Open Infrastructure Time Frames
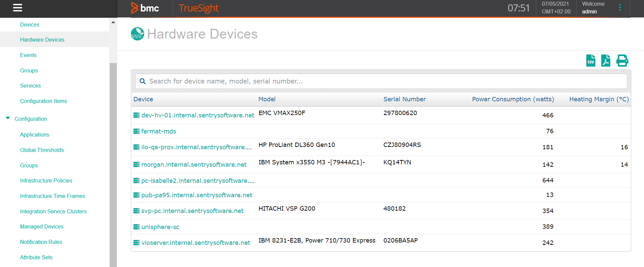This screenshot has width=644, height=267. pos(53,196)
